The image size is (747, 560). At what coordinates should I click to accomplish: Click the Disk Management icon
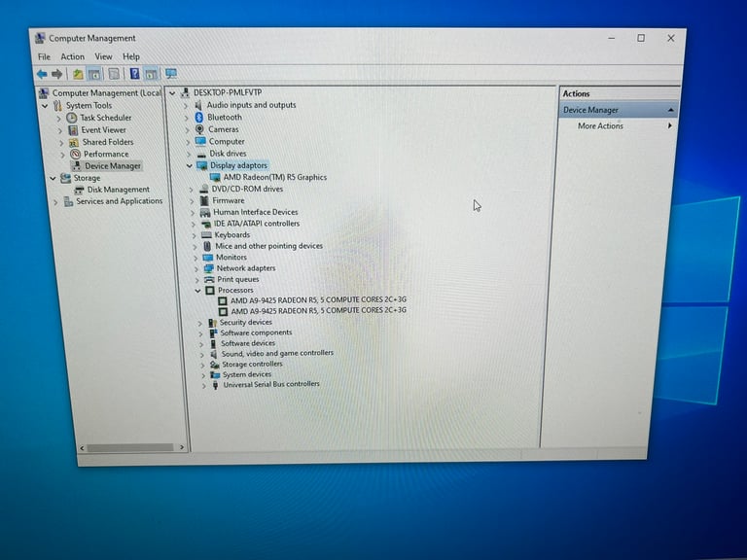click(79, 190)
